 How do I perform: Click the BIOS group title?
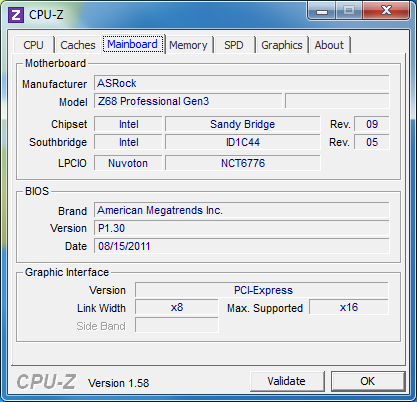(37, 191)
